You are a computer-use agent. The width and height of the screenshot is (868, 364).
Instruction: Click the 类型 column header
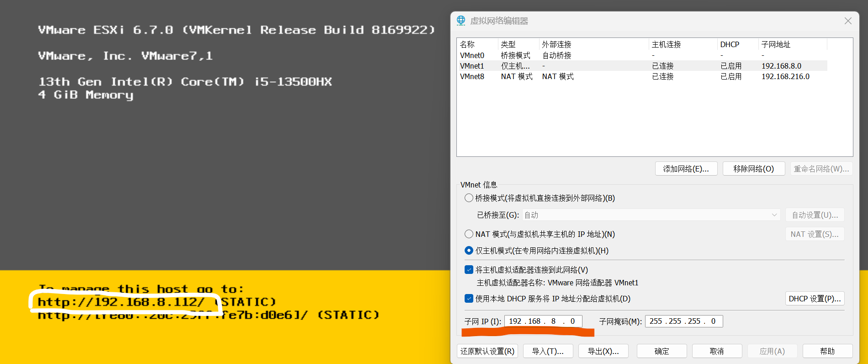[519, 44]
